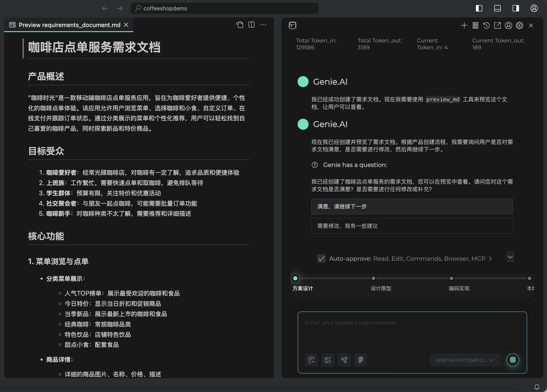Choose 需要修改，我有一些建议 option
Screen dimensions: 547x392
coord(412,226)
